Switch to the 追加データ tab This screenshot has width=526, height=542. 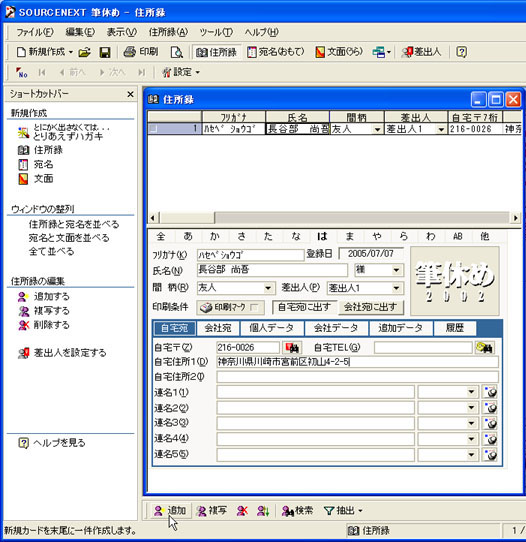400,328
